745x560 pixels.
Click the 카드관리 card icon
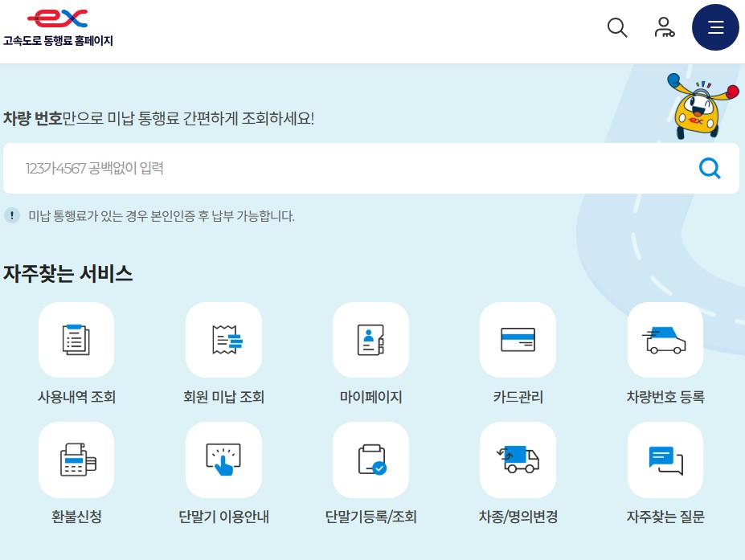(x=518, y=339)
